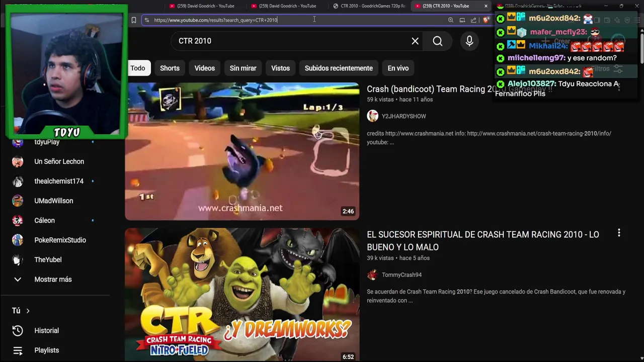Viewport: 644px width, 362px height.
Task: Open the Cáleon channel avatar
Action: click(18, 220)
